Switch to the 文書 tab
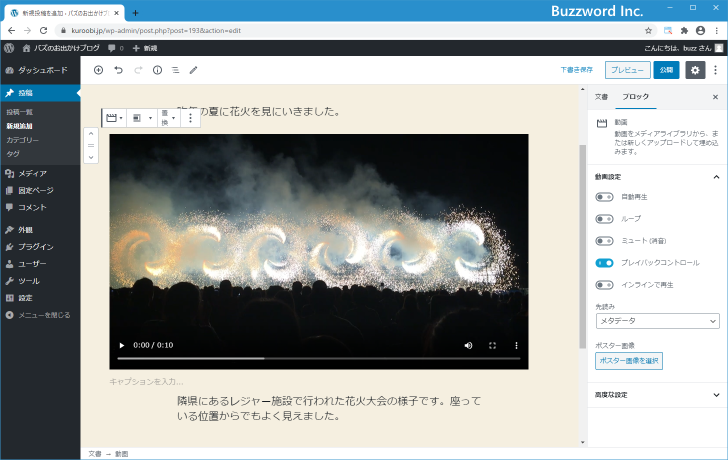Viewport: 728px width, 460px height. [601, 97]
